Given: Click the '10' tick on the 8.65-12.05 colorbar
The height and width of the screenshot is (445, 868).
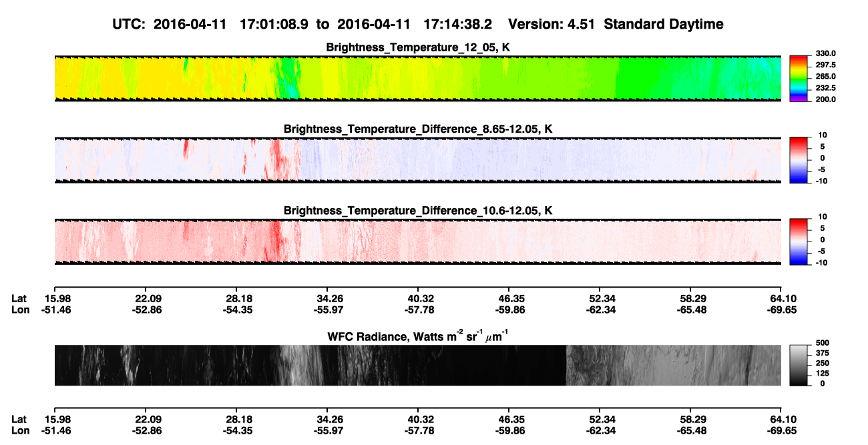Looking at the screenshot, I should [x=824, y=135].
